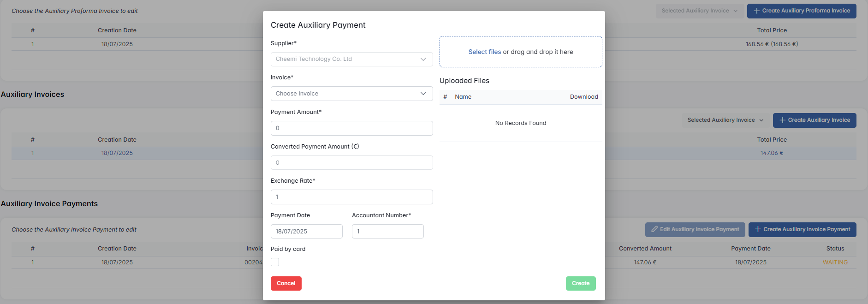Click into the Exchange Rate field
Viewport: 868px width, 304px height.
(x=351, y=197)
